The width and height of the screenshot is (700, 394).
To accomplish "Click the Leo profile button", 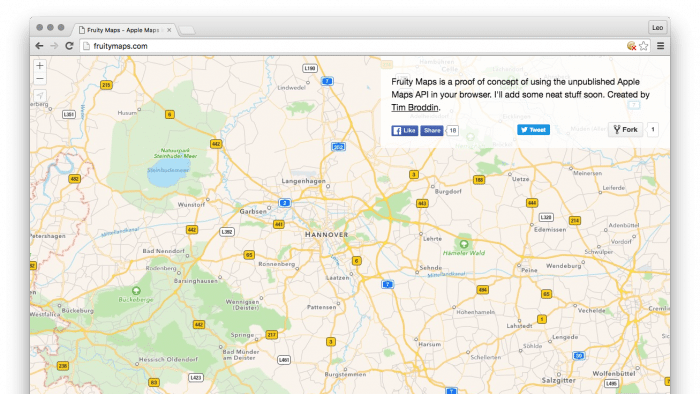I will tap(658, 28).
